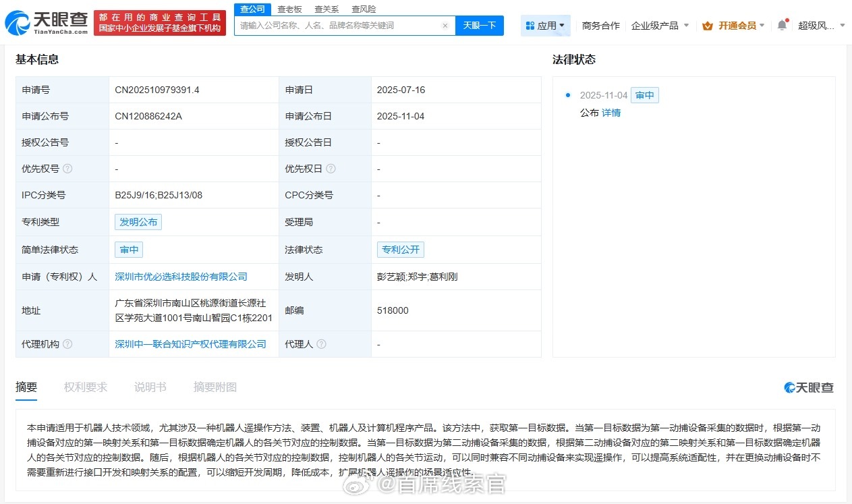The image size is (852, 504).
Task: Open the notification bell
Action: [782, 25]
